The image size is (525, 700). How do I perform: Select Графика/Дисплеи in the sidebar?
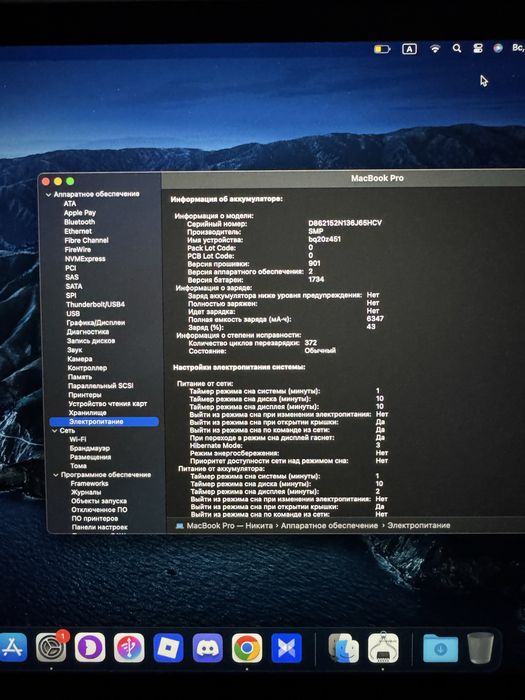[x=96, y=322]
